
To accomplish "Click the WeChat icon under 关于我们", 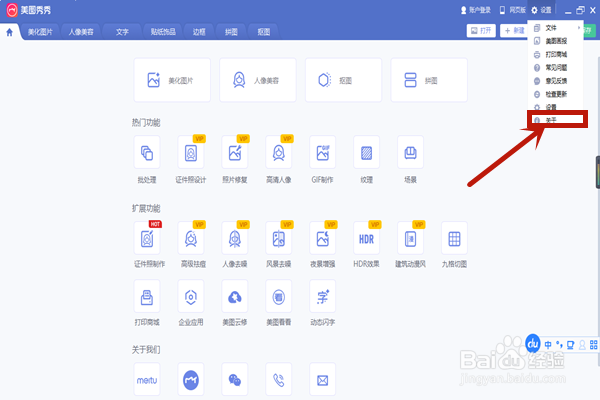I will (x=235, y=379).
